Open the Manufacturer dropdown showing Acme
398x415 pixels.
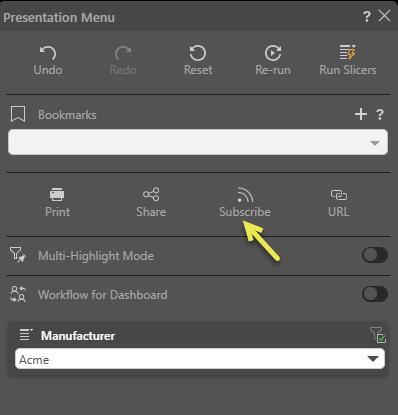[x=200, y=359]
